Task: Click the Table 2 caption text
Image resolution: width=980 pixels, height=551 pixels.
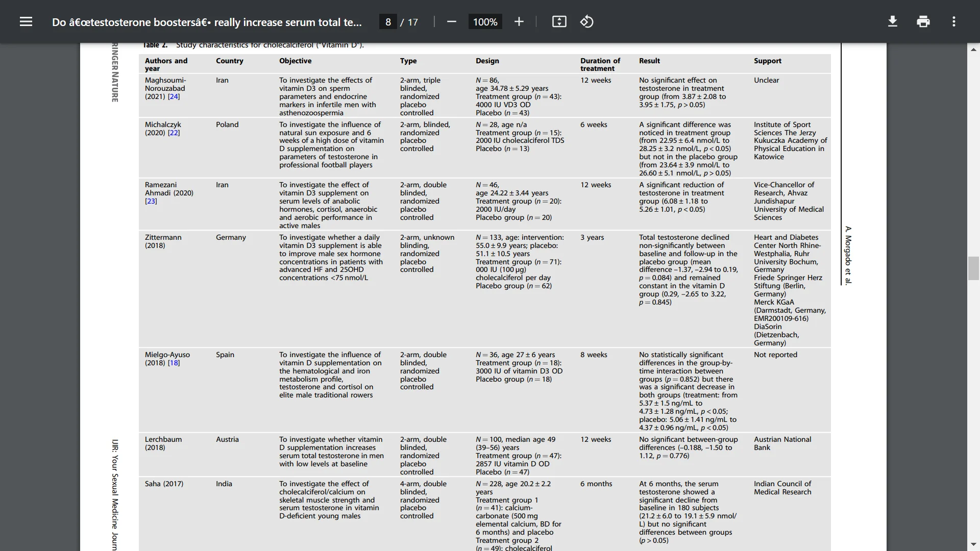Action: 253,45
